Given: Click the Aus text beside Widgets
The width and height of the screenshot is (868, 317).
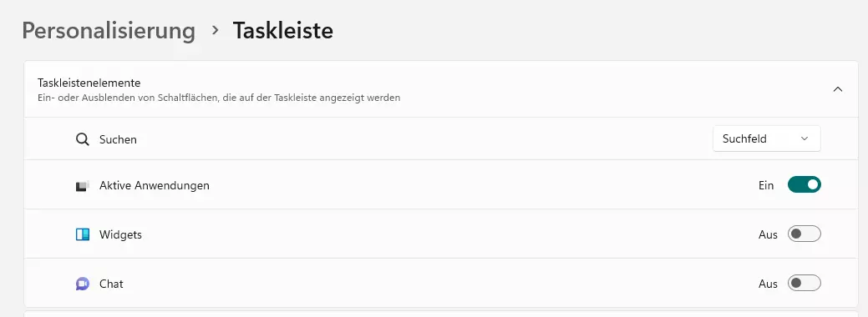Looking at the screenshot, I should (768, 234).
